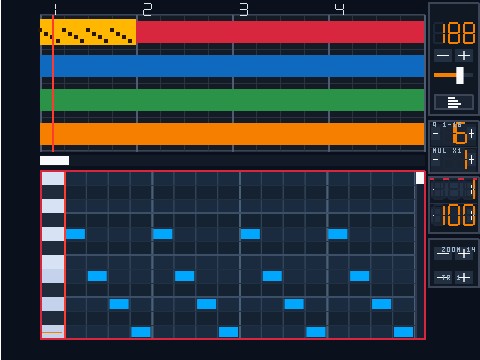Transpose up with the TR plus button
The height and width of the screenshot is (360, 480).
[464, 277]
